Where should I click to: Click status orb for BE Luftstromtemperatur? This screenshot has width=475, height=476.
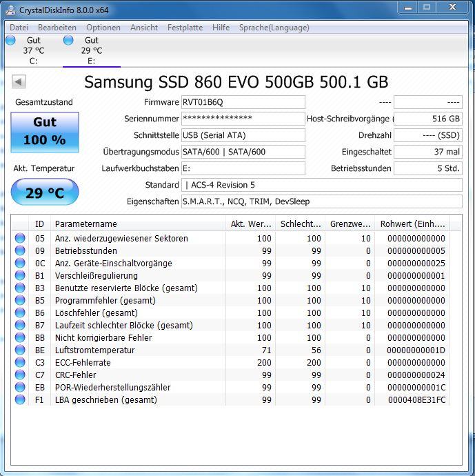[20, 350]
